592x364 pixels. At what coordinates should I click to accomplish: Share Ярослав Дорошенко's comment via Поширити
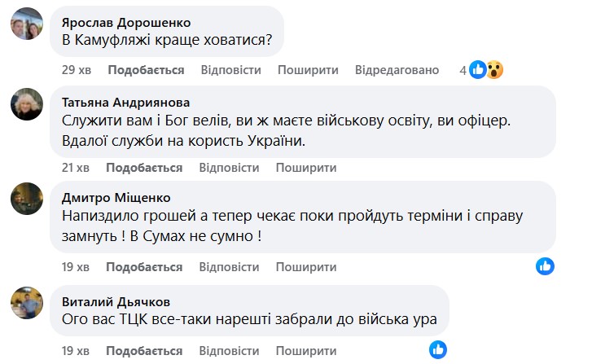tap(307, 70)
